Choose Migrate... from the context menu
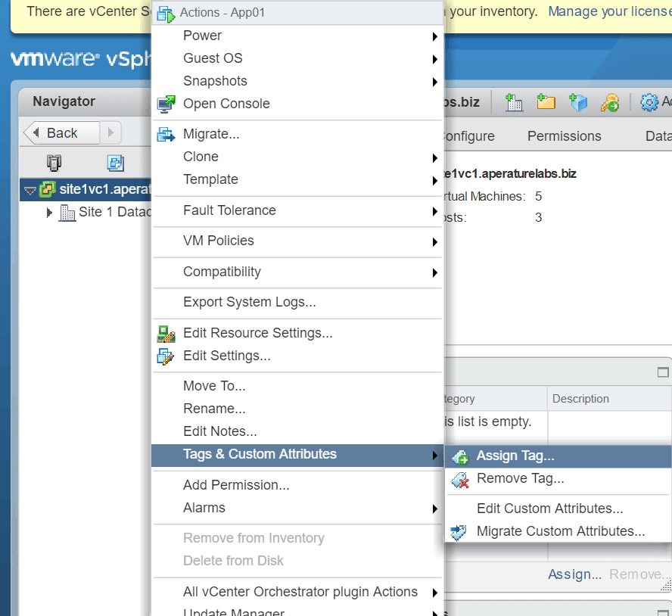672x616 pixels. pyautogui.click(x=297, y=134)
